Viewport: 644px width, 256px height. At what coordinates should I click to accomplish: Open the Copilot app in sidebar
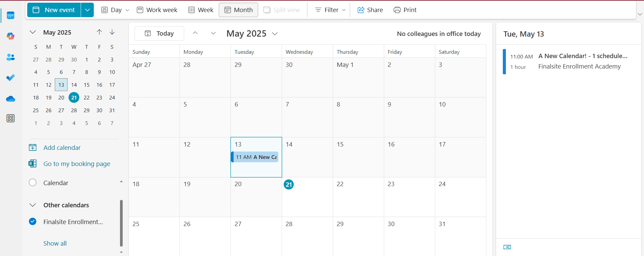10,36
